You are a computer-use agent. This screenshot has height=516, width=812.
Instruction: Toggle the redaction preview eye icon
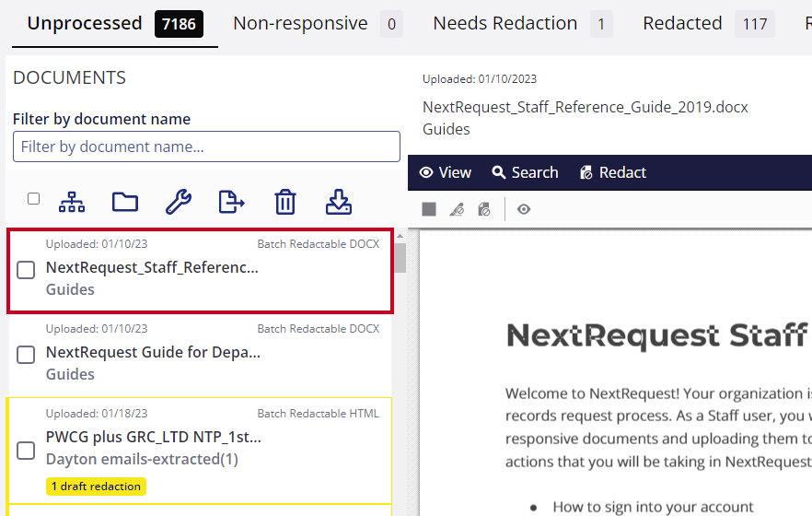click(524, 209)
